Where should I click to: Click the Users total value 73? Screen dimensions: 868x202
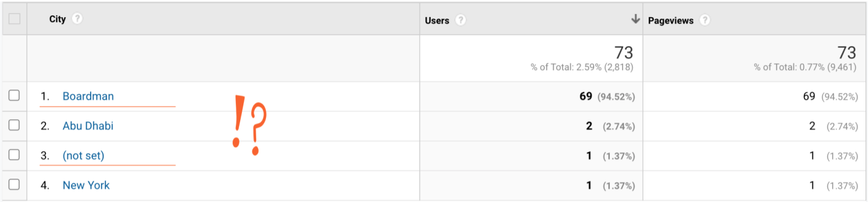[624, 52]
